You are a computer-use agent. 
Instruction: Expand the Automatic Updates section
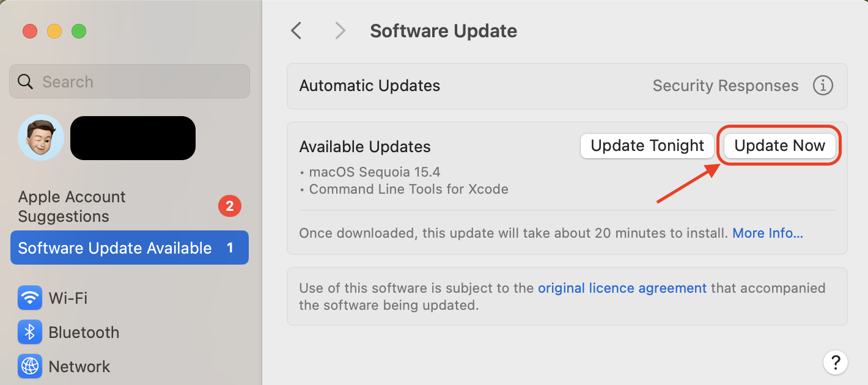[369, 86]
